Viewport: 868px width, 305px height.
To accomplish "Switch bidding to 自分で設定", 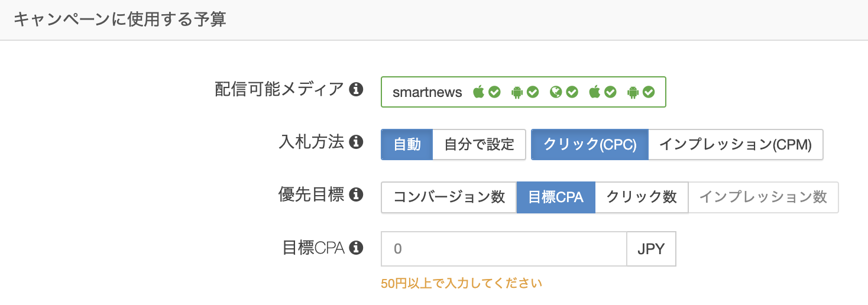I will [479, 145].
